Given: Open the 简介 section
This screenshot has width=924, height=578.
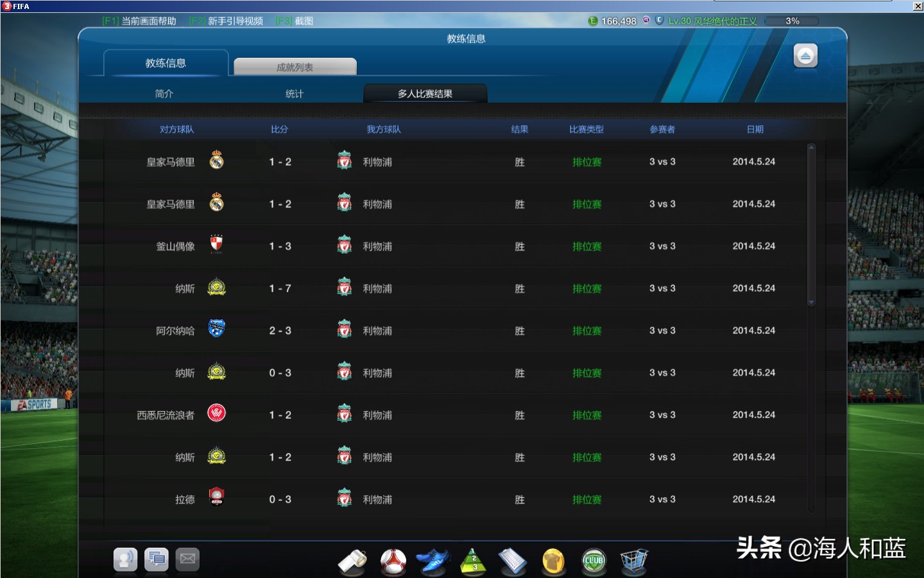Looking at the screenshot, I should click(163, 93).
